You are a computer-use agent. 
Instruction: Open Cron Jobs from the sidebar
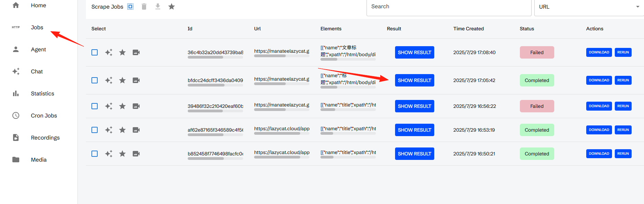44,115
